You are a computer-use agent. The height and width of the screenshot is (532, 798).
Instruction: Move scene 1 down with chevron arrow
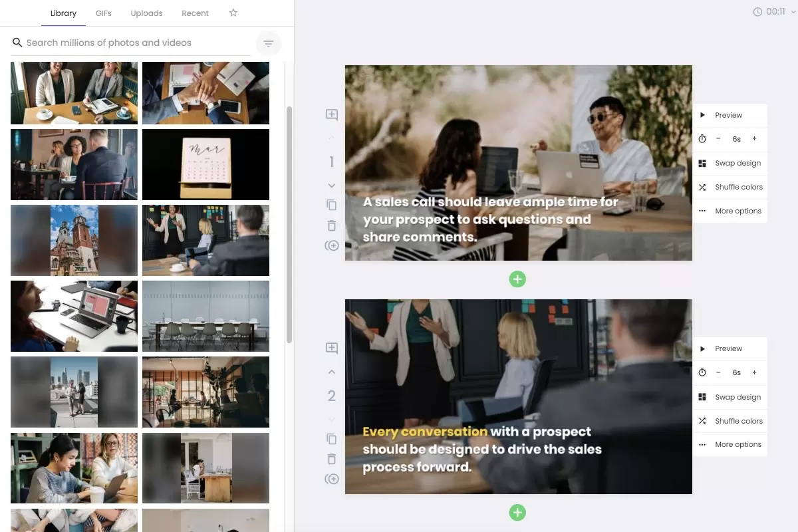pyautogui.click(x=331, y=186)
